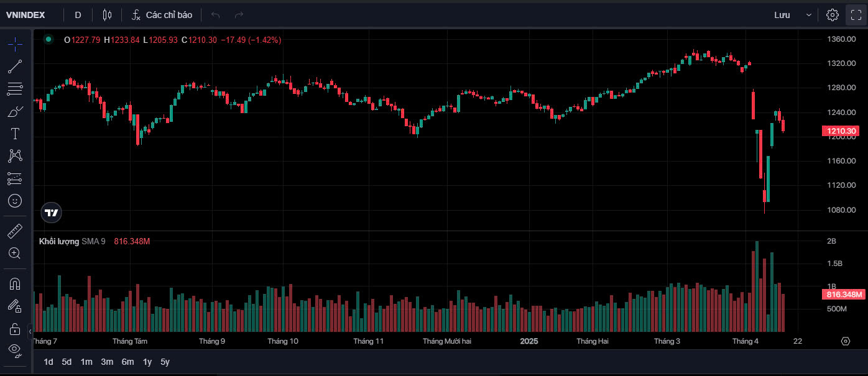Image resolution: width=868 pixels, height=376 pixels.
Task: Click the Tháng Hai time axis label
Action: click(x=593, y=341)
